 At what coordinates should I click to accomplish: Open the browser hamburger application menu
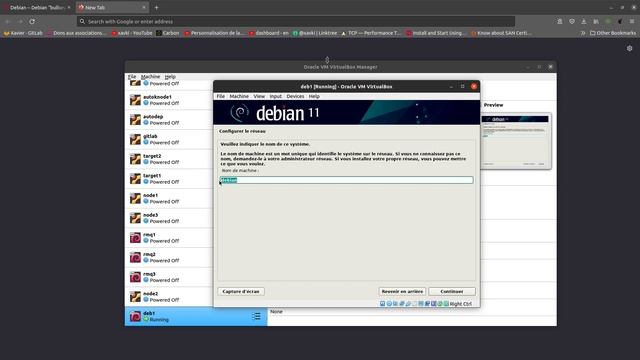tap(632, 21)
